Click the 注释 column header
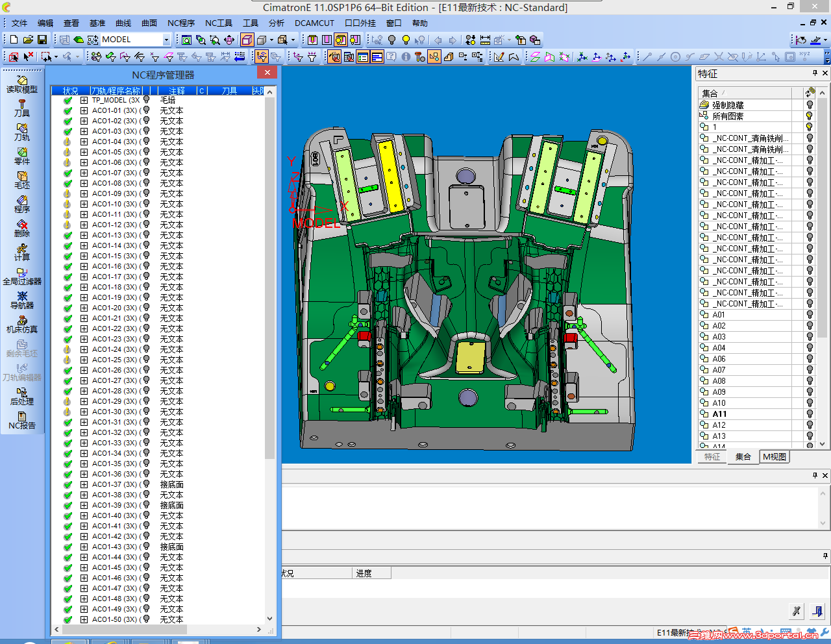Viewport: 831px width, 644px height. (x=177, y=91)
